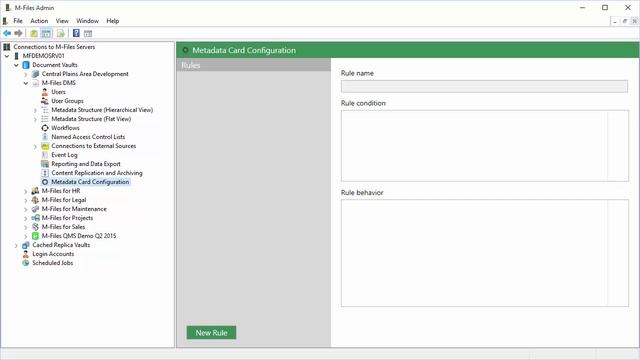Select the M-Files for Maintenance vault
The image size is (640, 360).
(x=74, y=209)
